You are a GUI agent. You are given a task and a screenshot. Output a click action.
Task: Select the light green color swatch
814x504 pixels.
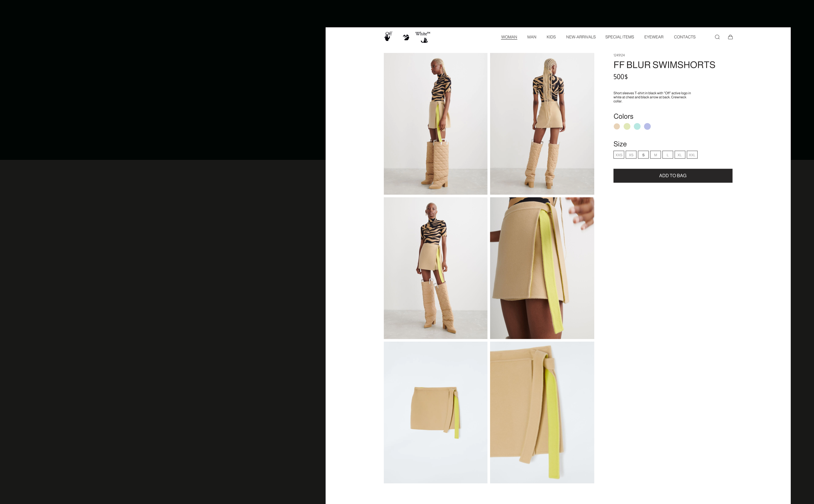pos(627,126)
